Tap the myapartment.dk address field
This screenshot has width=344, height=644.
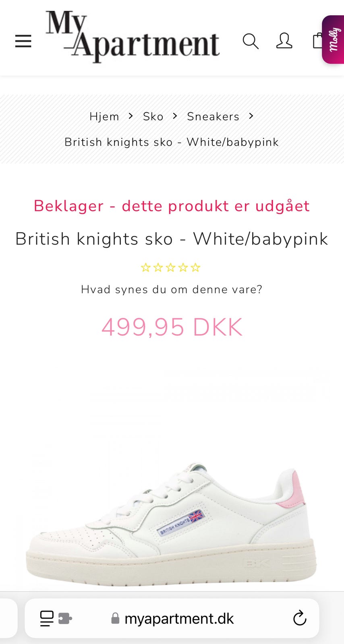coord(172,618)
